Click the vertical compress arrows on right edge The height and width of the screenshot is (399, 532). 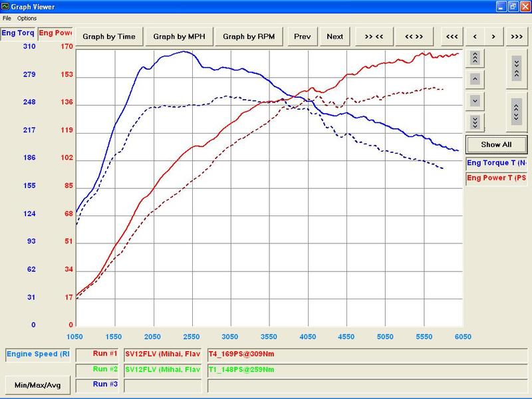coord(517,68)
